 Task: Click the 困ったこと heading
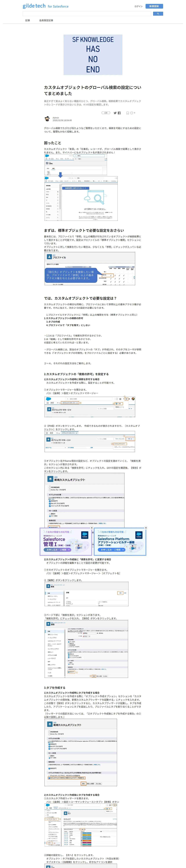click(53, 143)
